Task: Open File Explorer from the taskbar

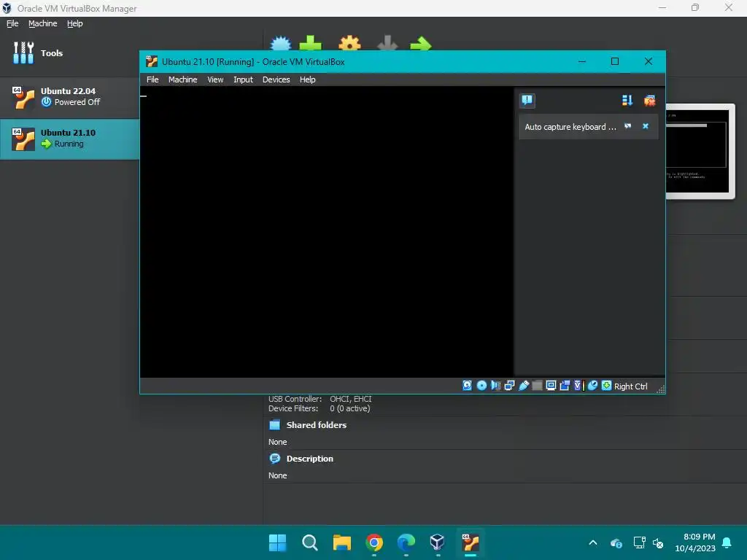Action: click(341, 542)
